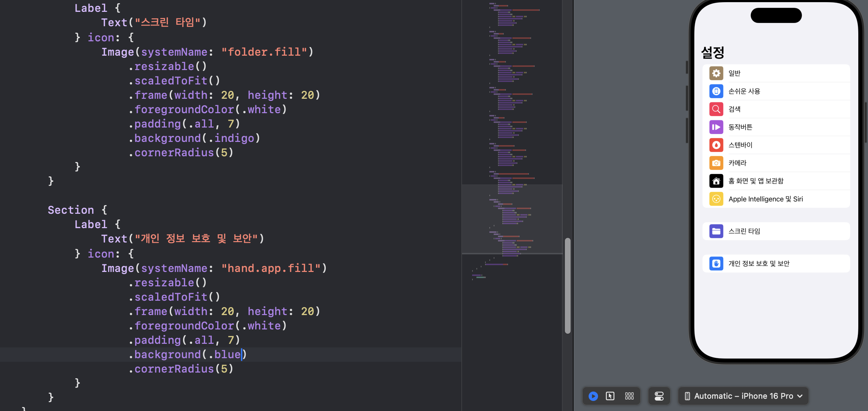Tap the 홈 화면 및 앱 보관함 house icon
Viewport: 868px width, 411px height.
click(x=716, y=181)
